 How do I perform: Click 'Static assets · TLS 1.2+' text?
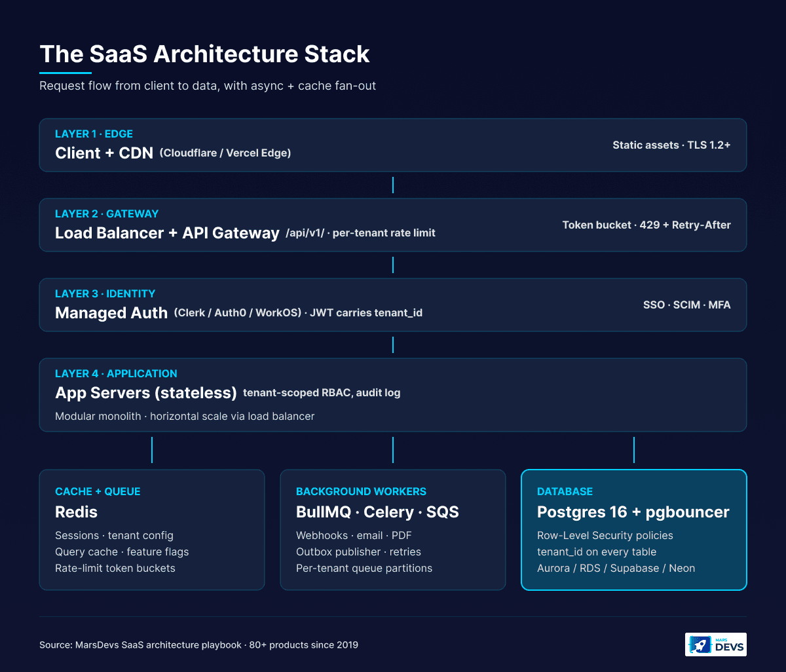pyautogui.click(x=671, y=145)
